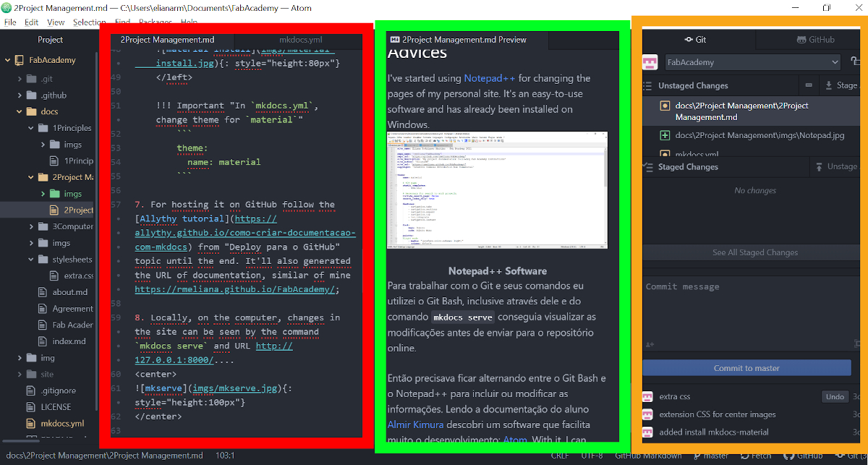
Task: Click the Unstage All button icon
Action: (820, 166)
